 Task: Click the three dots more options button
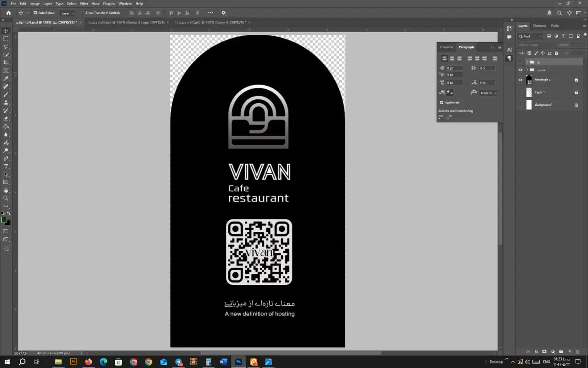click(211, 13)
